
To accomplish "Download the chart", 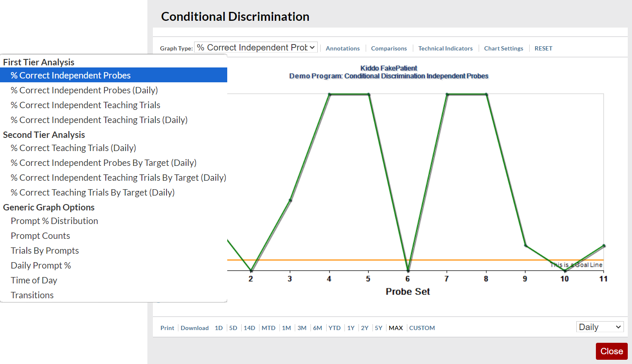I will click(195, 328).
